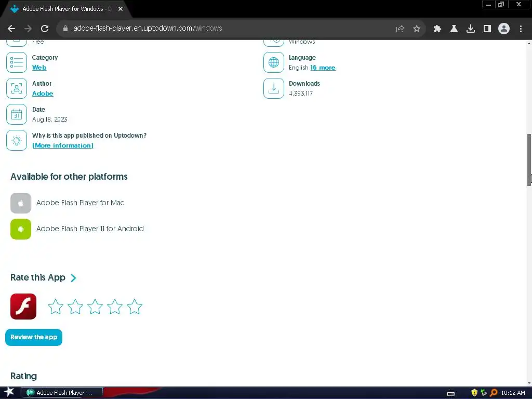Open the extensions puzzle icon
The height and width of the screenshot is (399, 532).
pyautogui.click(x=437, y=29)
